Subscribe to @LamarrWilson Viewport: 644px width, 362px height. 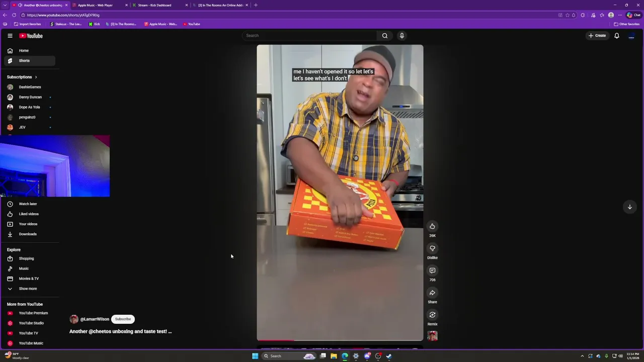123,319
